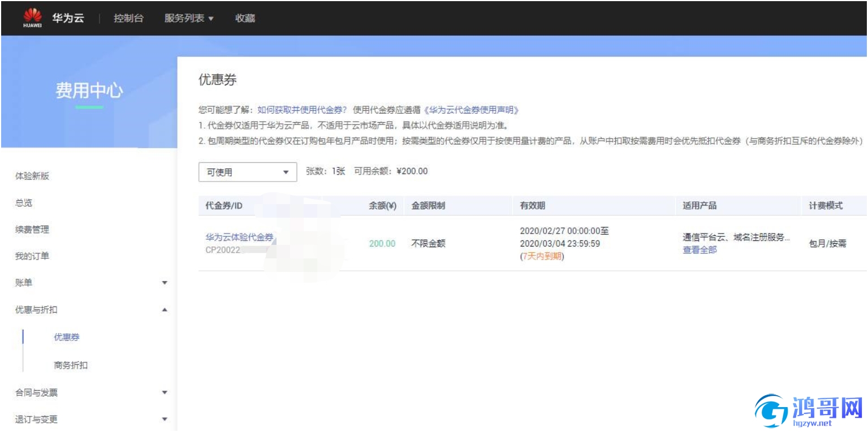
Task: Click 华为云体验代金券 voucher name
Action: [x=239, y=237]
